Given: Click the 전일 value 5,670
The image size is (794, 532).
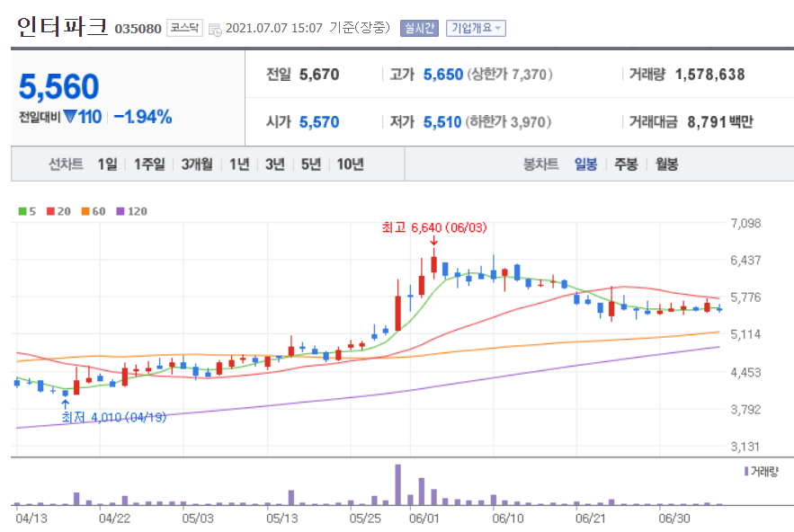Looking at the screenshot, I should pos(319,75).
